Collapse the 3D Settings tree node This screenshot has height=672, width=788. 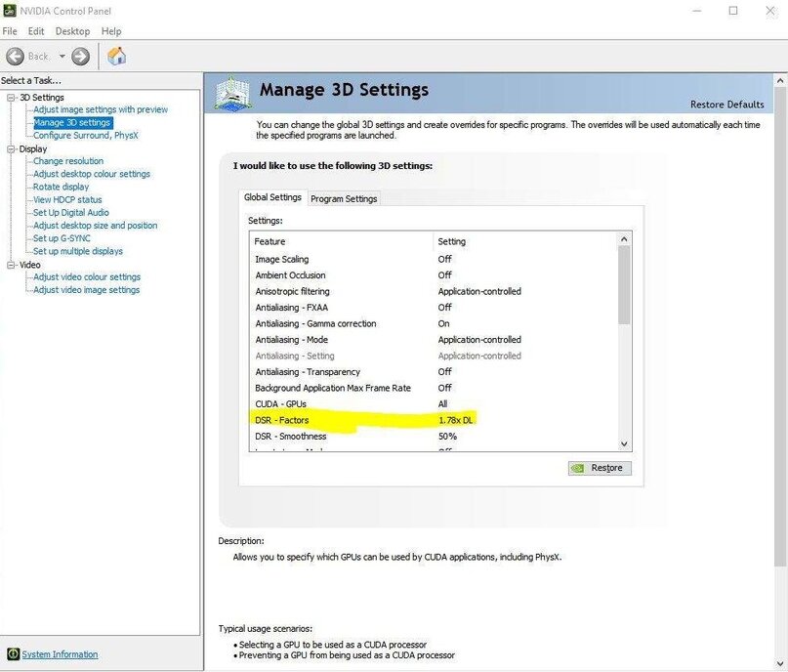[x=11, y=98]
